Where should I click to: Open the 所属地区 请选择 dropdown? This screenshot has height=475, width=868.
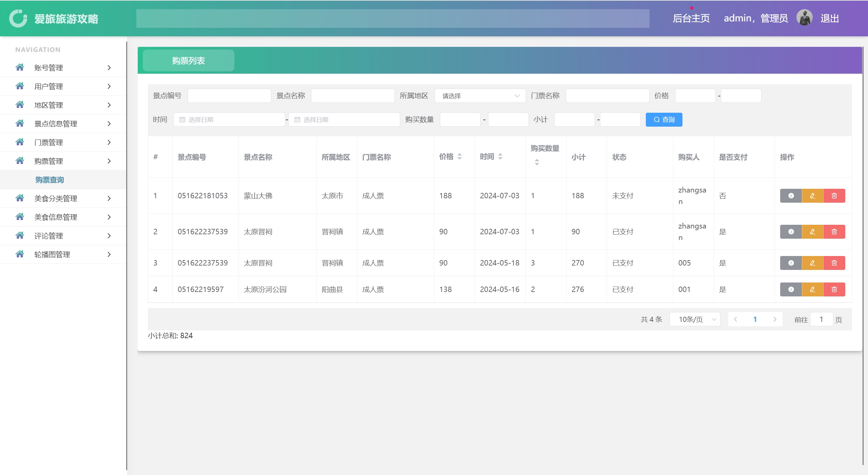[x=480, y=96]
